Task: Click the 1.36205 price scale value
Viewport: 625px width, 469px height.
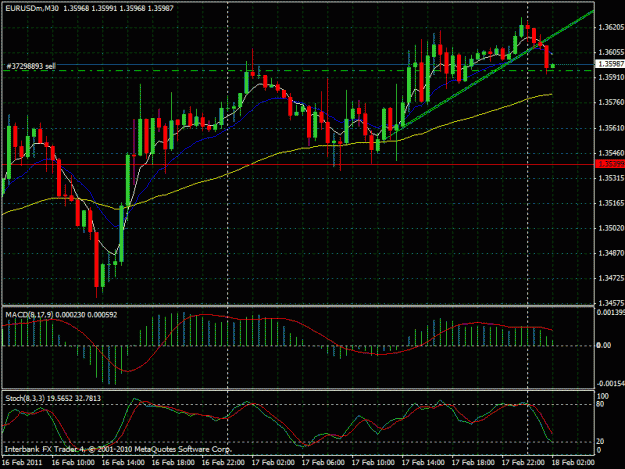Action: pos(611,27)
